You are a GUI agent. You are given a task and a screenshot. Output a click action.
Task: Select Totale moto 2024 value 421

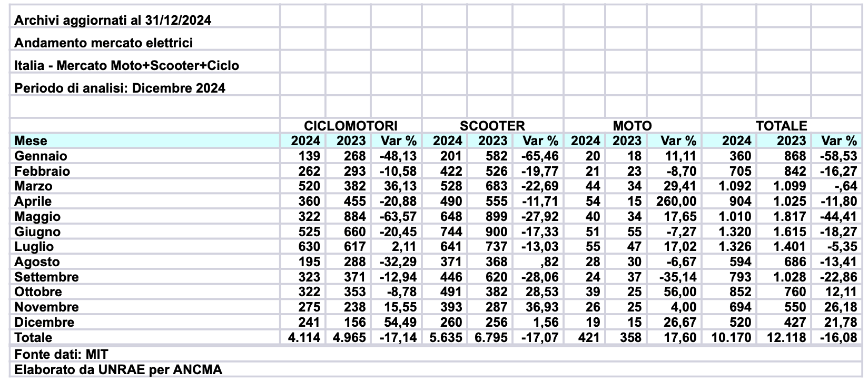589,338
